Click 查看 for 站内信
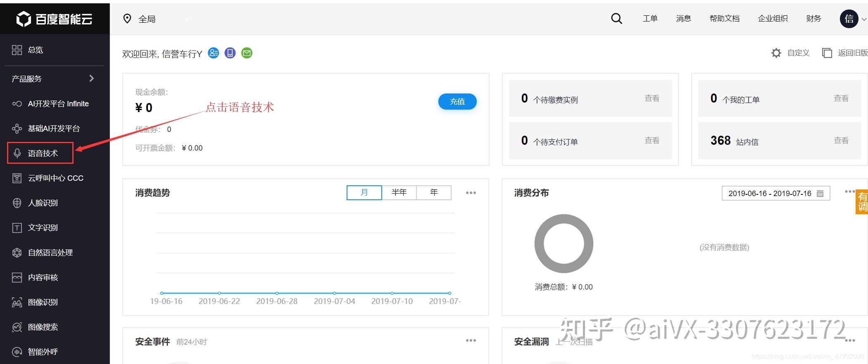Image resolution: width=868 pixels, height=364 pixels. (x=841, y=141)
